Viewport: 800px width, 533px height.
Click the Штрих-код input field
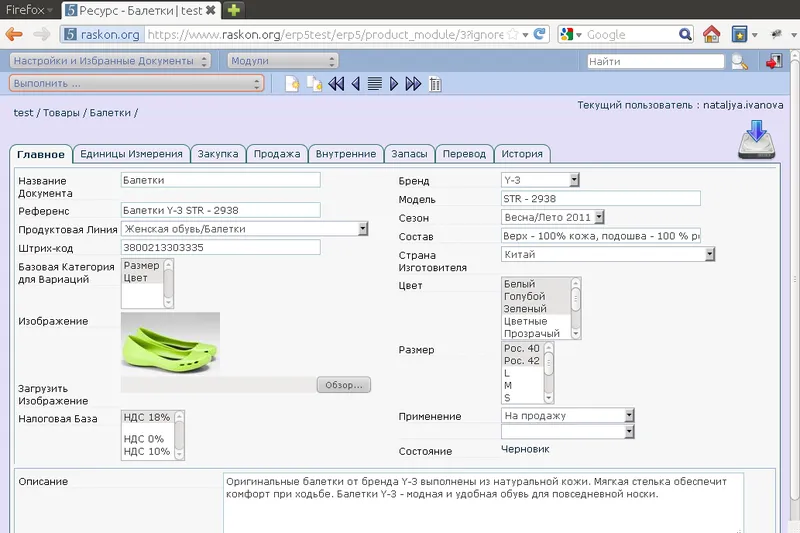click(219, 248)
